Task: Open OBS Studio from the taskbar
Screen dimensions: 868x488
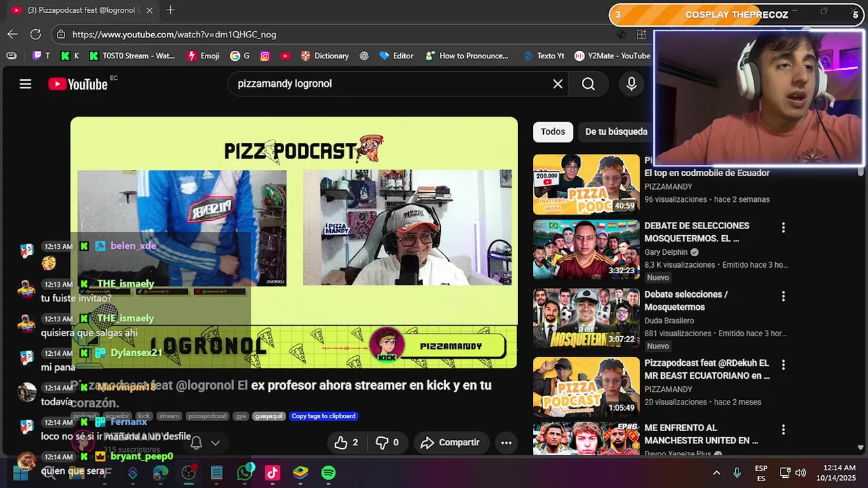Action: (189, 472)
